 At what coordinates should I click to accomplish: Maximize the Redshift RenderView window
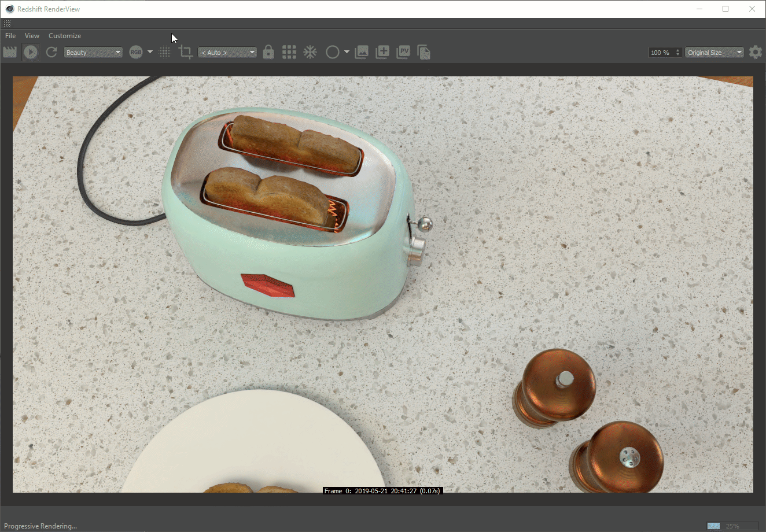pyautogui.click(x=726, y=9)
